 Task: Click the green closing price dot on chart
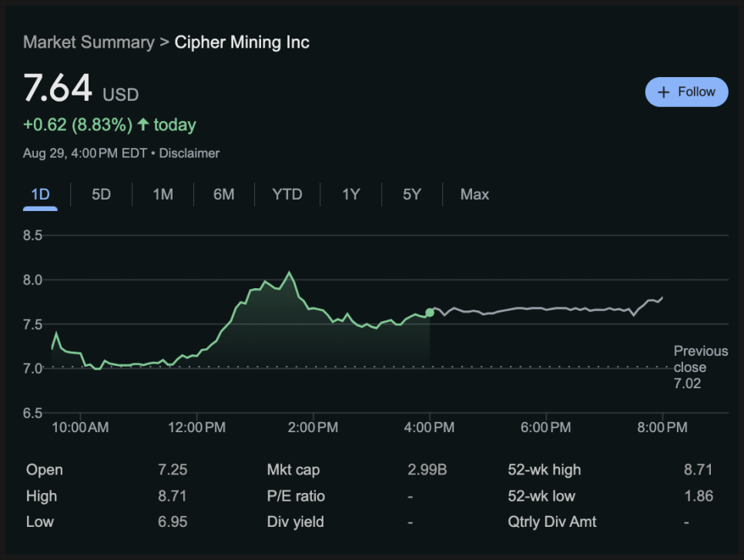pos(430,312)
